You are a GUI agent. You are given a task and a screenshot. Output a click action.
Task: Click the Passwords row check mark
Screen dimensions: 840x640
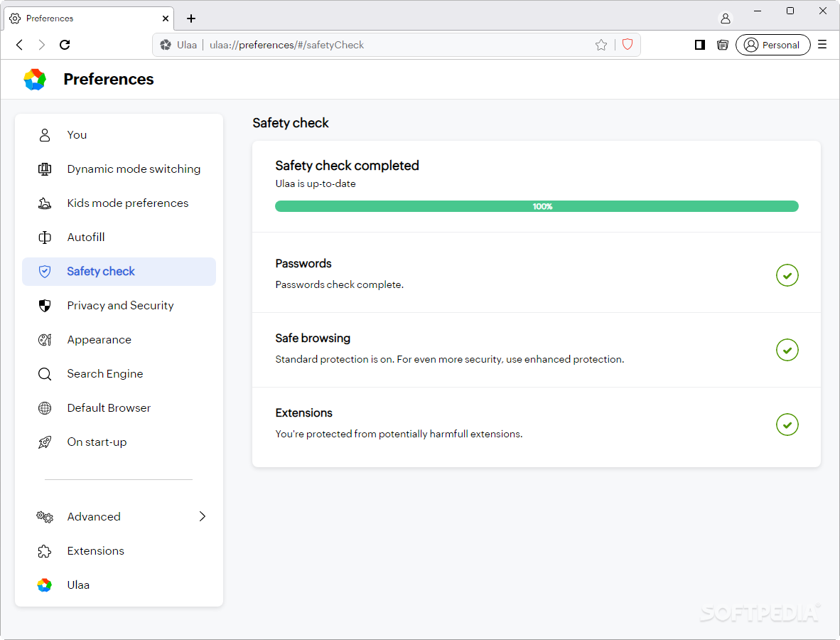(787, 275)
